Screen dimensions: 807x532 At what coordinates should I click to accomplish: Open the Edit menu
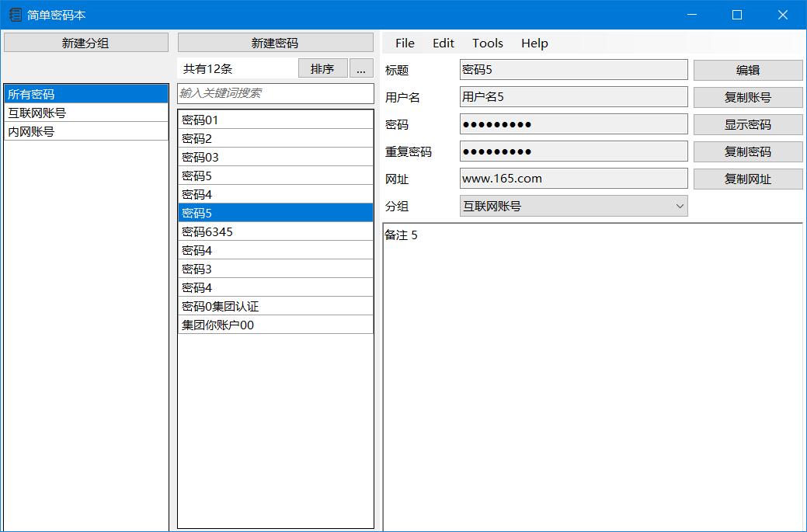pyautogui.click(x=444, y=43)
